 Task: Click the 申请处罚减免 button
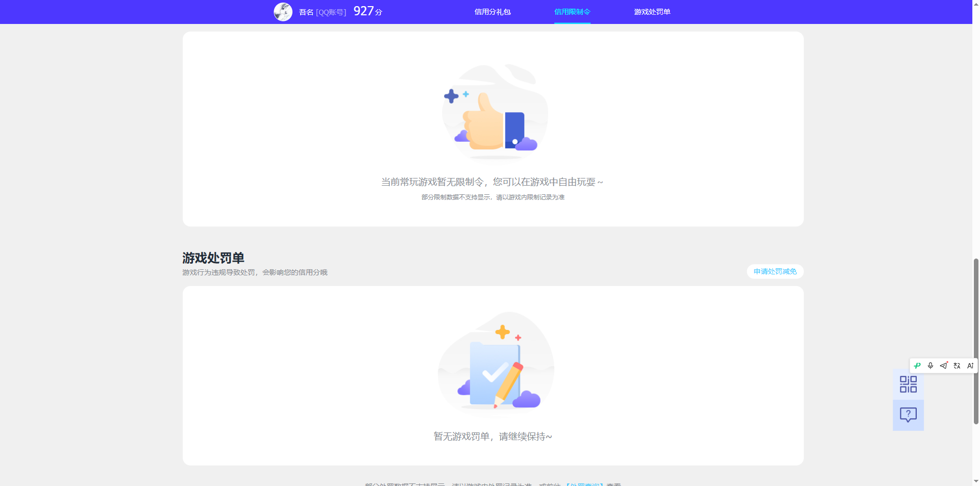click(x=775, y=271)
